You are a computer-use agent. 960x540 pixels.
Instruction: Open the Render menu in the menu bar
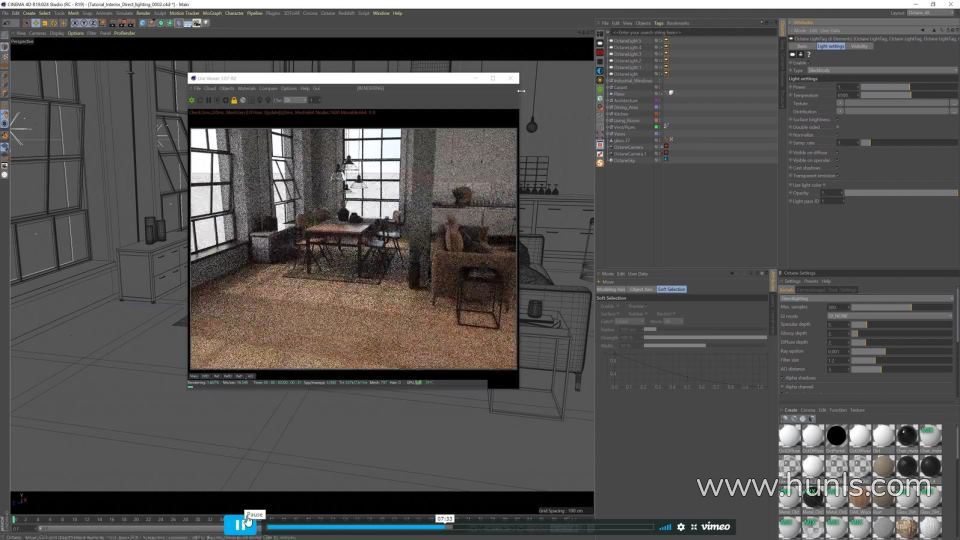(x=143, y=13)
